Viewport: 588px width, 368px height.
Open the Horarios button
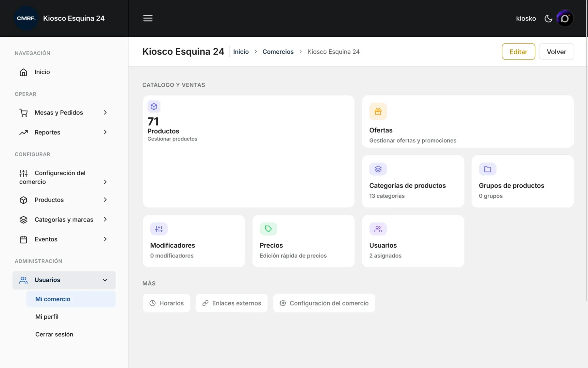pyautogui.click(x=167, y=303)
